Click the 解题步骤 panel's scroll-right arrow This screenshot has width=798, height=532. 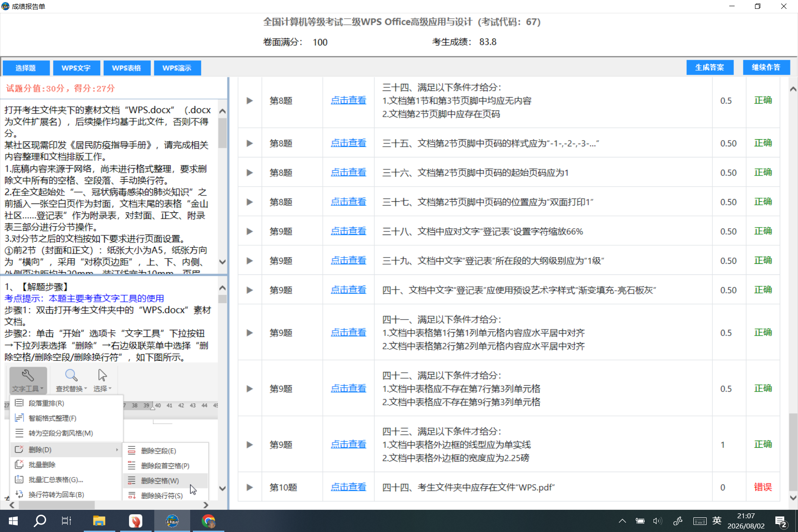206,505
